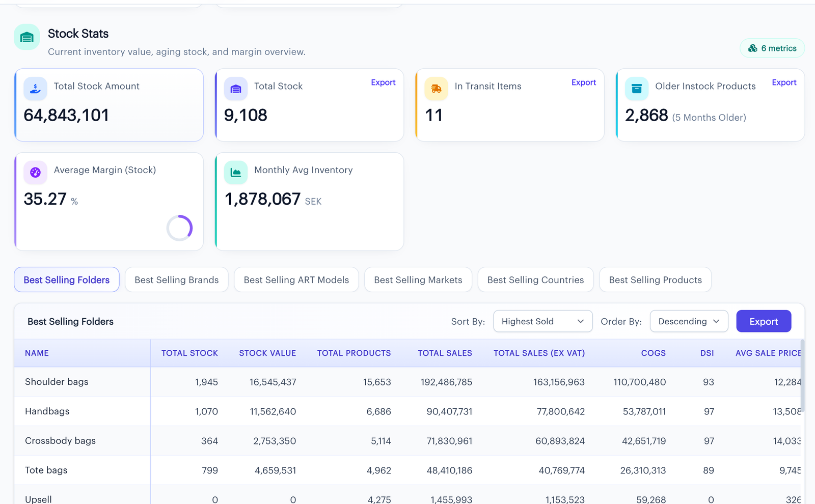Select the Best Selling Folders tab

click(67, 280)
